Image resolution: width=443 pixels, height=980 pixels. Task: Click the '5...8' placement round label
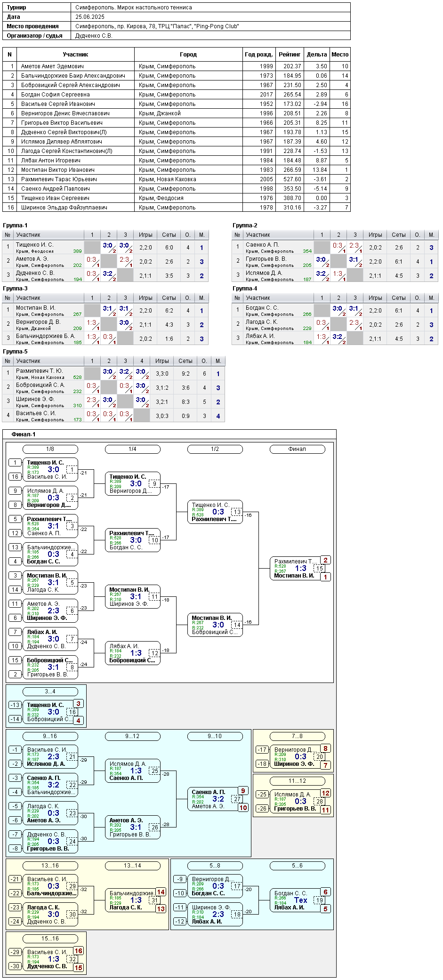[215, 866]
